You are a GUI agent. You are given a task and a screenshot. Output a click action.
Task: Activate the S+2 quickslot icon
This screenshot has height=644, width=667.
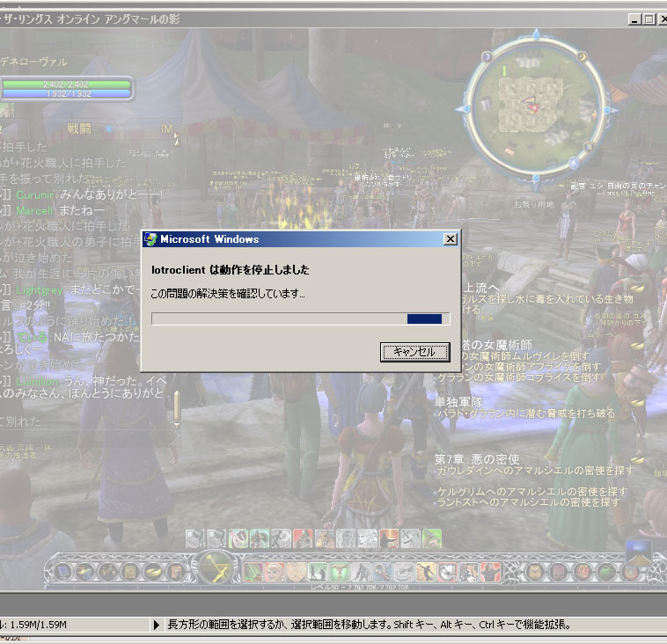pos(216,538)
